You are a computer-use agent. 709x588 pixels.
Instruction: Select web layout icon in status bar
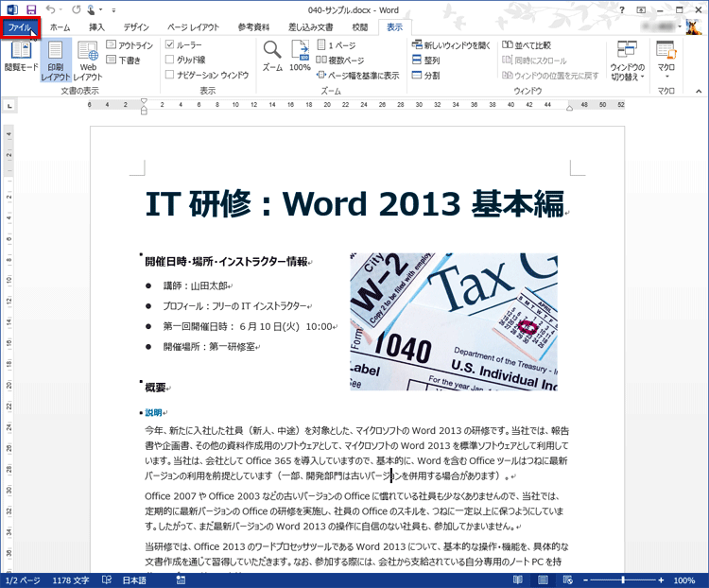click(568, 579)
